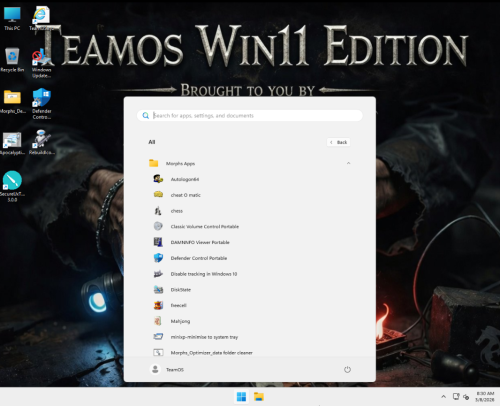Select the Morphs_De... folder on the desktop
The height and width of the screenshot is (406, 500).
[13, 101]
